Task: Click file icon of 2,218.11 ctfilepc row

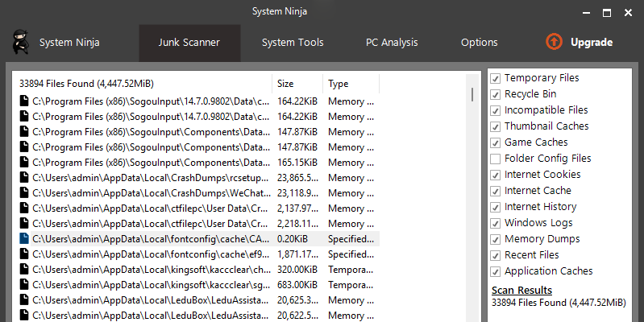Action: pyautogui.click(x=25, y=224)
